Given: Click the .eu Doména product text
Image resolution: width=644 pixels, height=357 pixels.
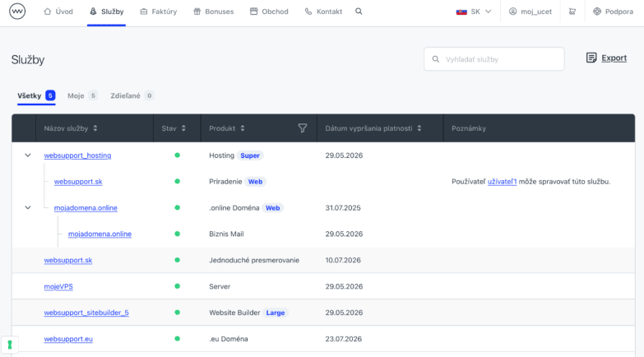Looking at the screenshot, I should tap(229, 339).
